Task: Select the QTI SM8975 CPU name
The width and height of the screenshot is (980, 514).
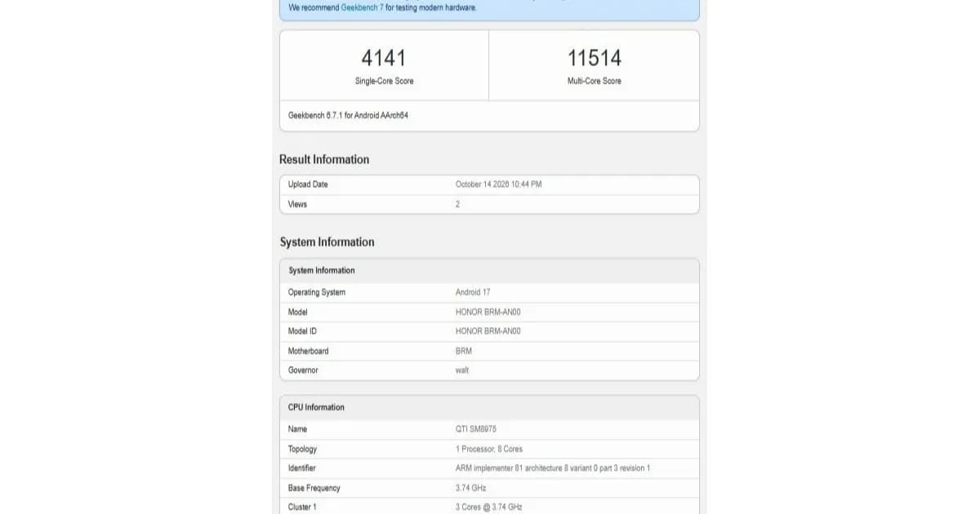Action: 476,429
